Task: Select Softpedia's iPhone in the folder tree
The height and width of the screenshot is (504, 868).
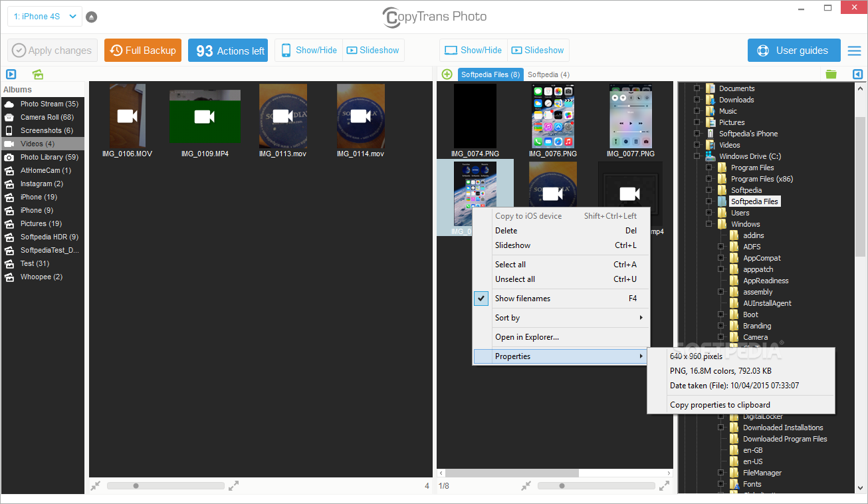Action: coord(748,134)
